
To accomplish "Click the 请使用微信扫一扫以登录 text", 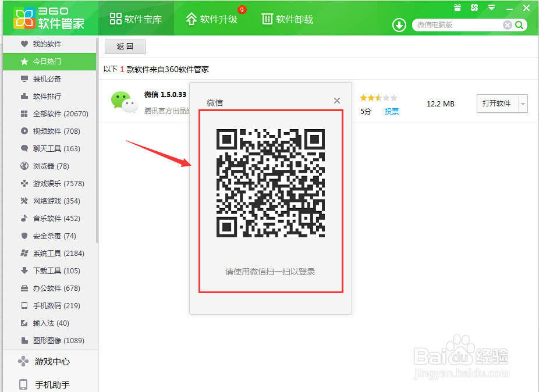I will coord(270,272).
